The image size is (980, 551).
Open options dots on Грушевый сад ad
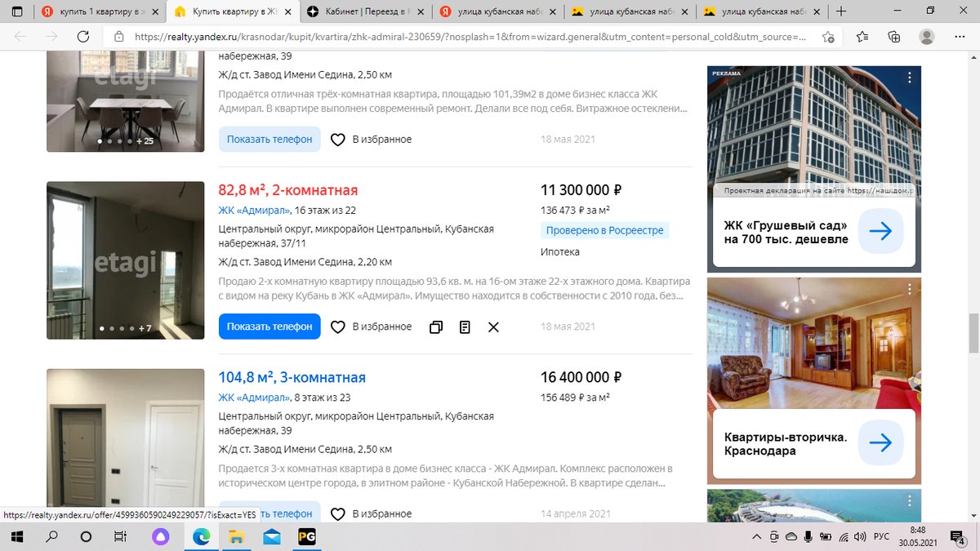[x=911, y=78]
